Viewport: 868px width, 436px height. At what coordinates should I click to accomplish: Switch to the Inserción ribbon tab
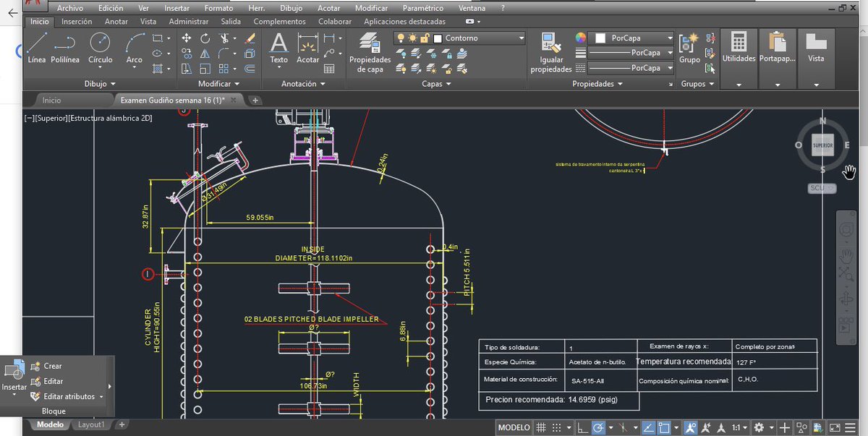[77, 22]
